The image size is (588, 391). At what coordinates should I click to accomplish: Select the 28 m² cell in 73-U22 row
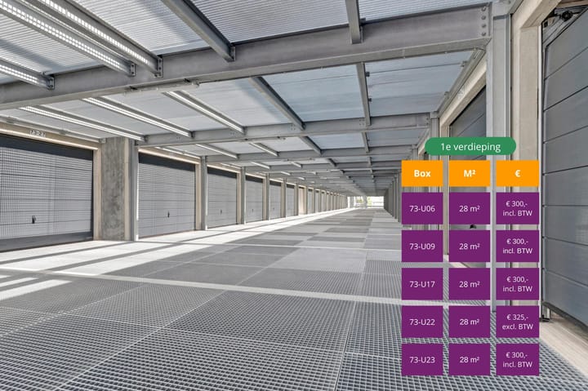[x=470, y=322]
